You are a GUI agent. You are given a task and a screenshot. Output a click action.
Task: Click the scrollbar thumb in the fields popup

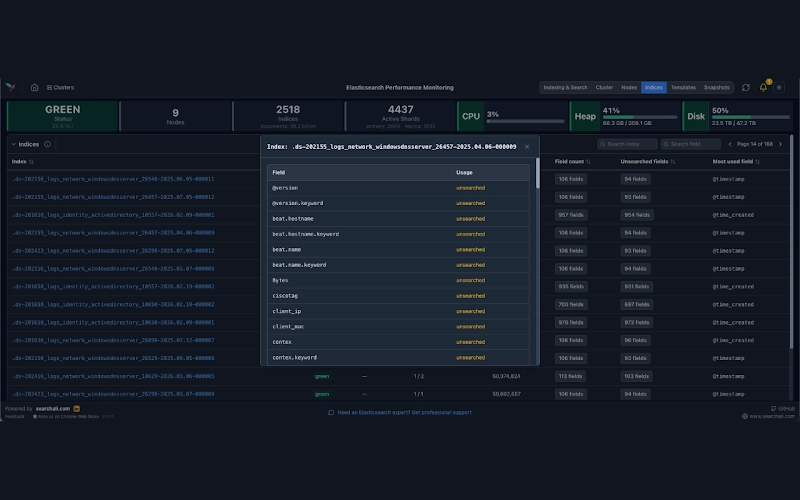tap(537, 173)
